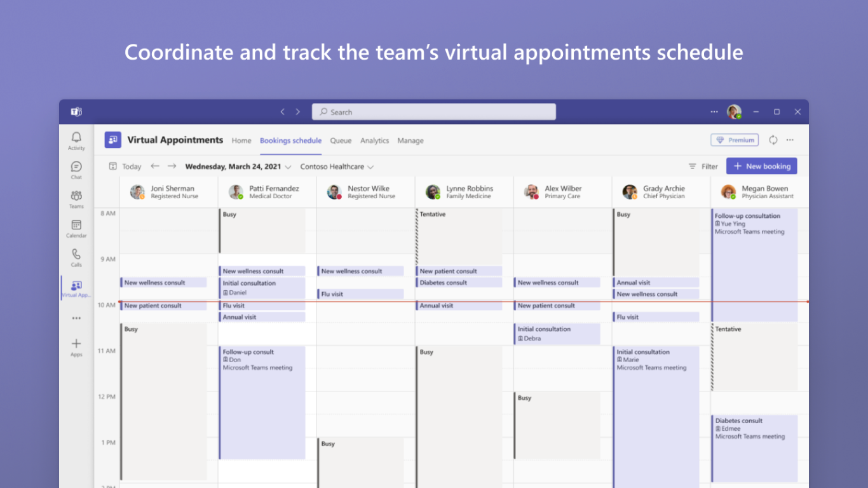Image resolution: width=868 pixels, height=488 pixels.
Task: Open Alex Wilber's Busy block at noon
Action: [x=557, y=425]
